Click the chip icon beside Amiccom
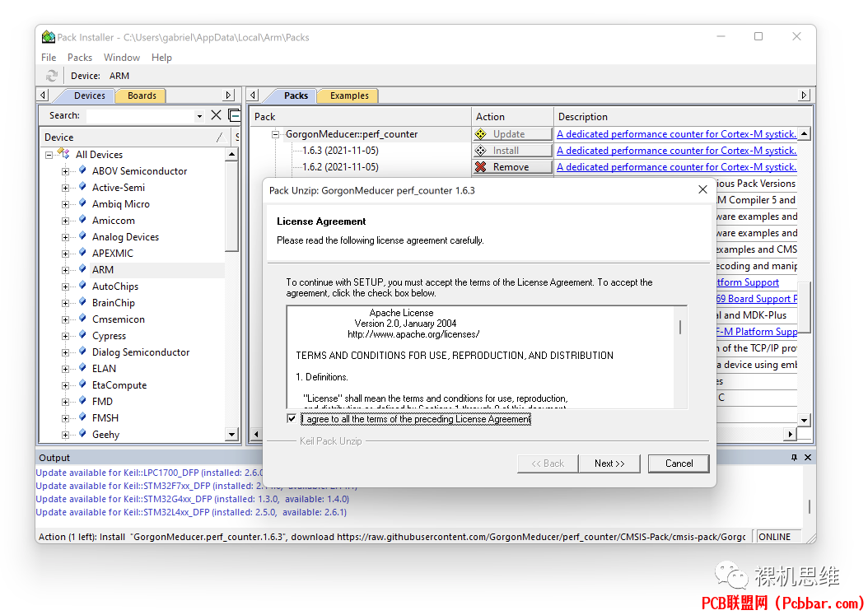Screen dimensions: 868x615 click(x=82, y=220)
